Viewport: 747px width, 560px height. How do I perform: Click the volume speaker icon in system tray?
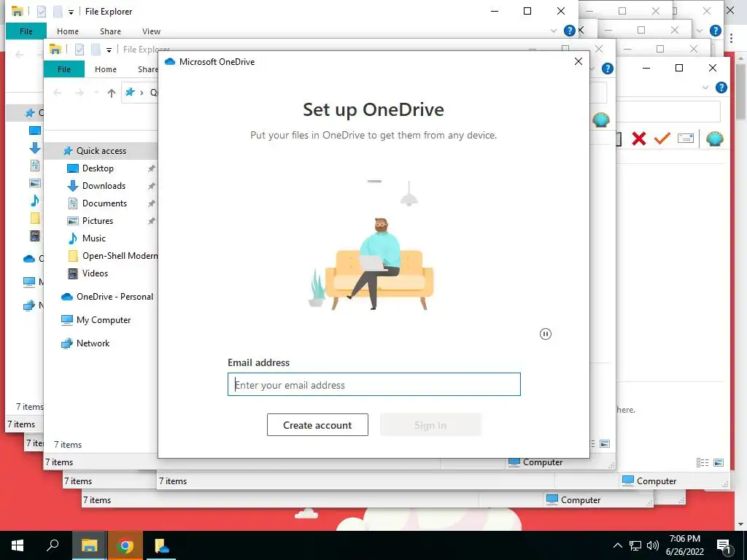click(653, 545)
